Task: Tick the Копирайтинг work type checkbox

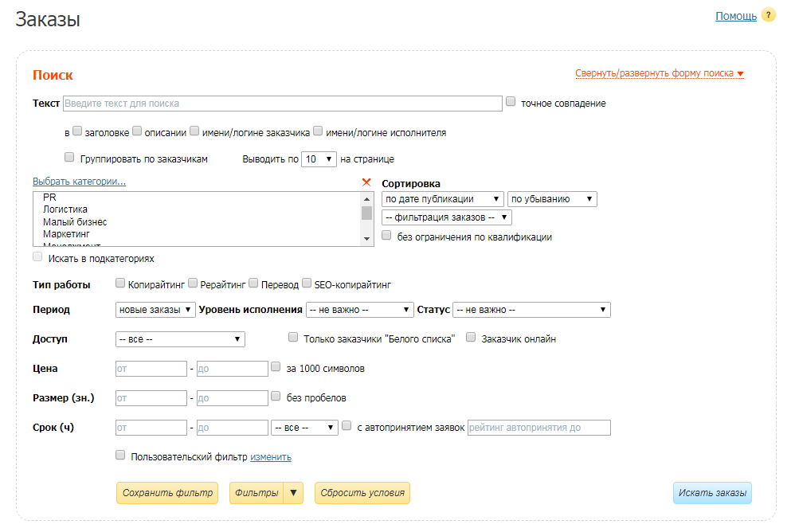Action: (120, 284)
